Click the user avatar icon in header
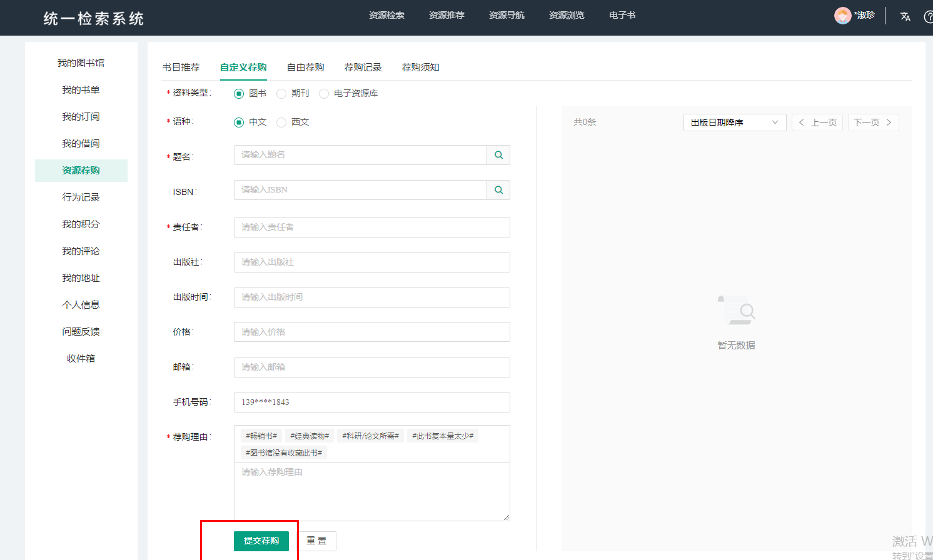Screen dimensions: 933x560 point(842,16)
